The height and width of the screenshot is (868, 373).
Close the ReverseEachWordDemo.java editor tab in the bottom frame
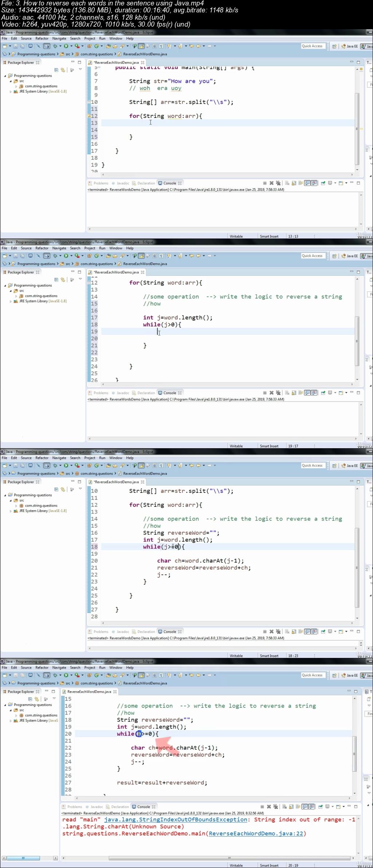[115, 691]
